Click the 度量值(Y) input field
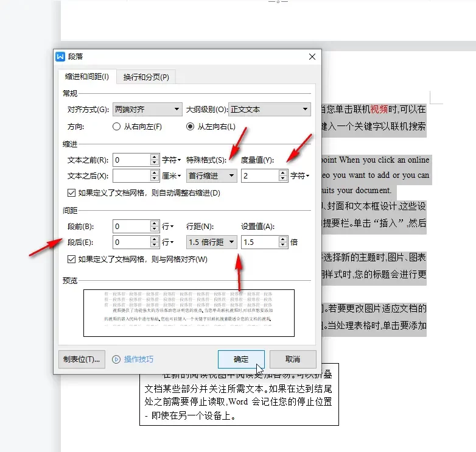Viewport: 476px width, 452px height. [260, 175]
